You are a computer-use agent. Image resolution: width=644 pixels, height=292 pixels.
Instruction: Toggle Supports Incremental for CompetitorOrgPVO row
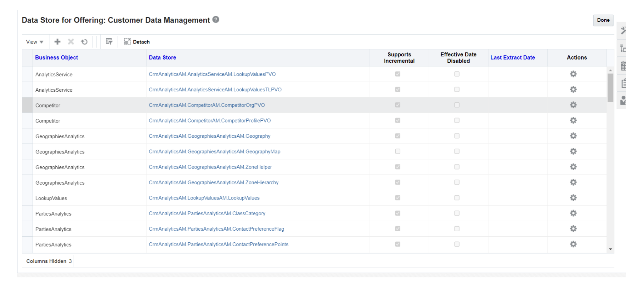click(398, 105)
